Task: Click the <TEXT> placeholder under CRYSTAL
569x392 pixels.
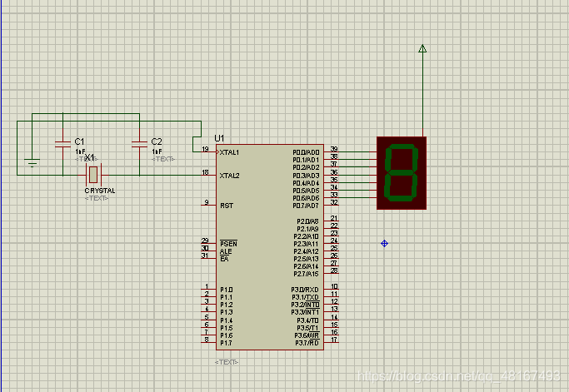Action: [x=97, y=198]
